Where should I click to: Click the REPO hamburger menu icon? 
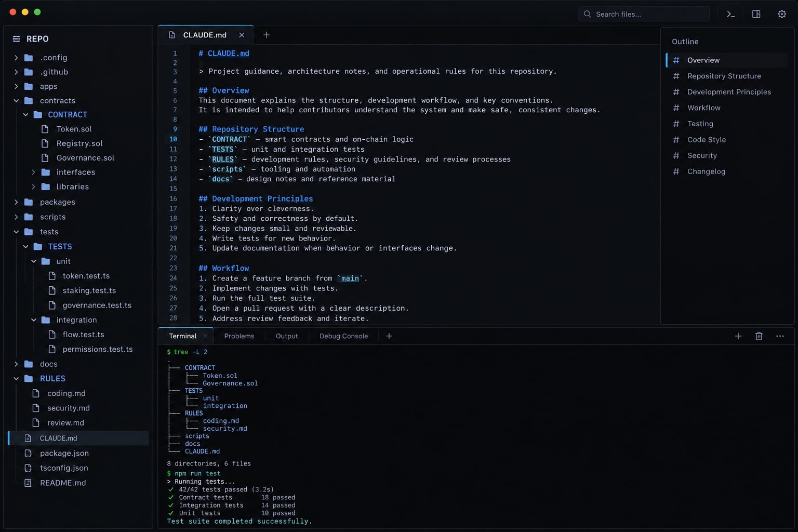click(x=16, y=39)
